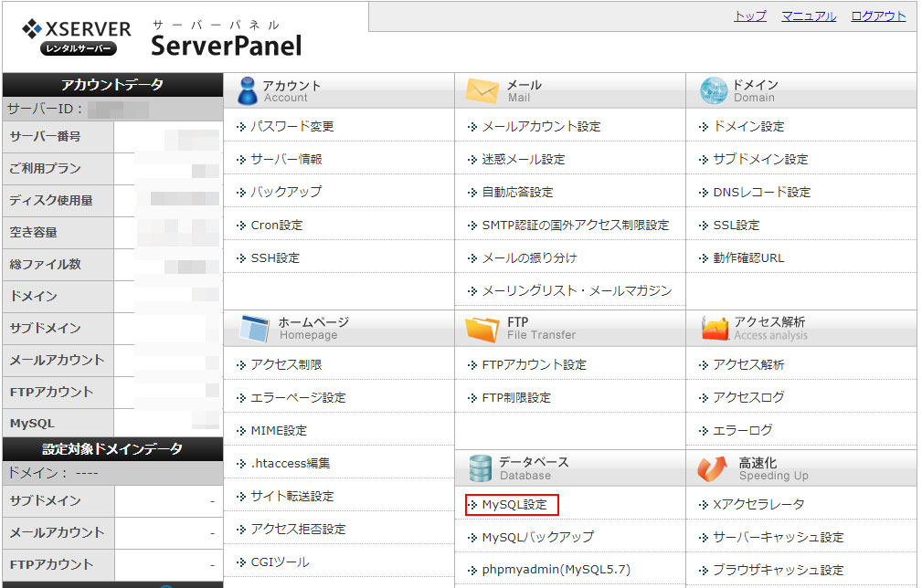
Task: Open 動作確認URL
Action: 748,257
